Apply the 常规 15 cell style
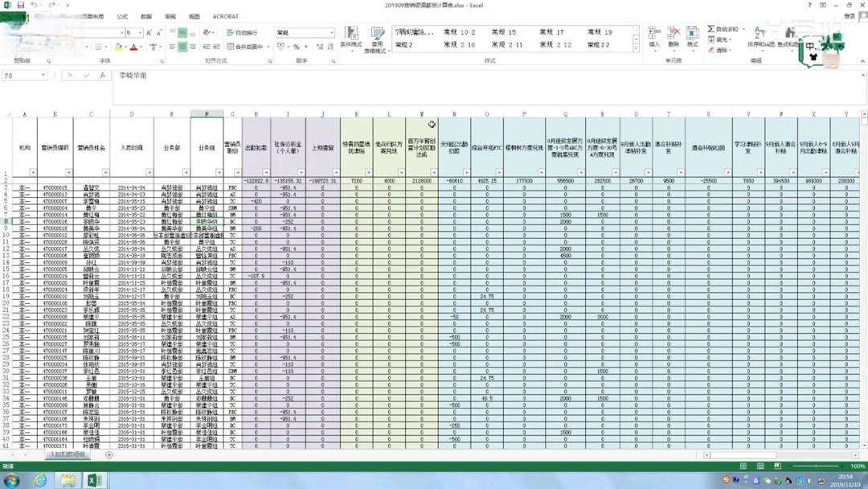The image size is (868, 489). (x=504, y=32)
